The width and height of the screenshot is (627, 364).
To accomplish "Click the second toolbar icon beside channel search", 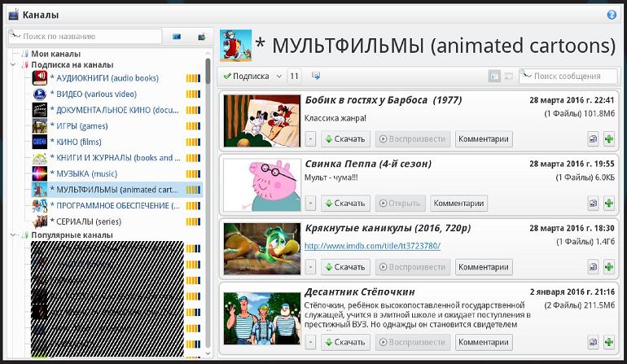I will 200,37.
